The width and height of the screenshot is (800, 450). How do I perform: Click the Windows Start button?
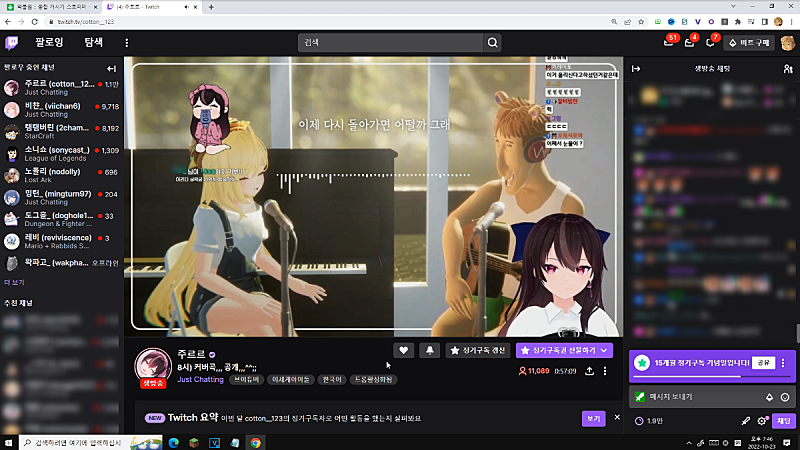8,443
